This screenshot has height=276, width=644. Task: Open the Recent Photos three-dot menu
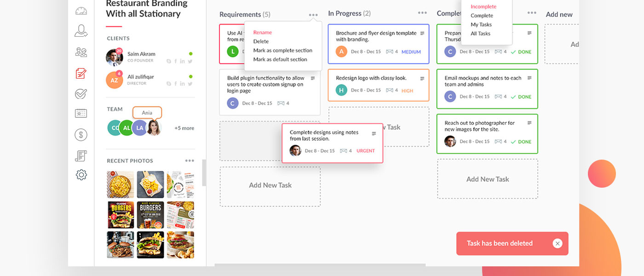pyautogui.click(x=190, y=161)
